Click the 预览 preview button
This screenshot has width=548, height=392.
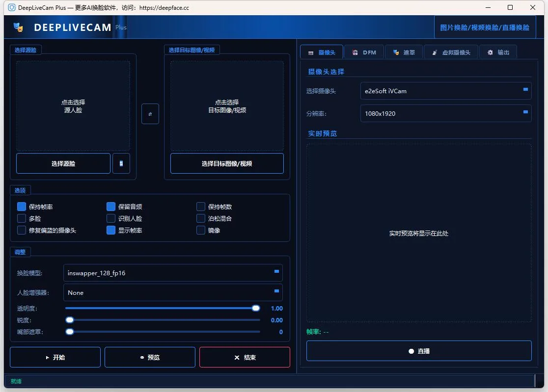point(150,358)
